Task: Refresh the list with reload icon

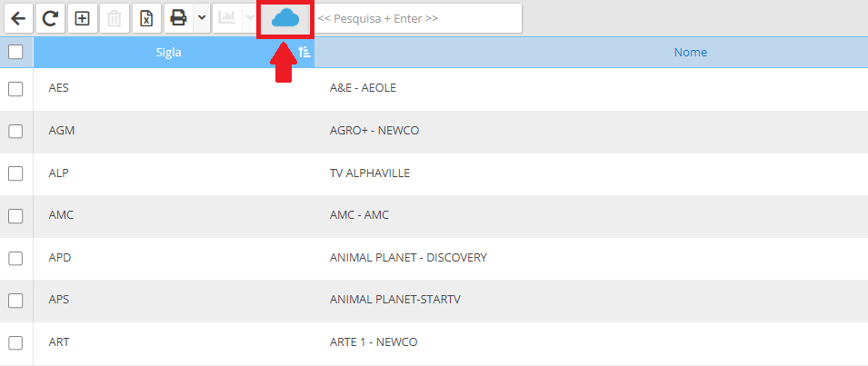Action: pos(50,18)
